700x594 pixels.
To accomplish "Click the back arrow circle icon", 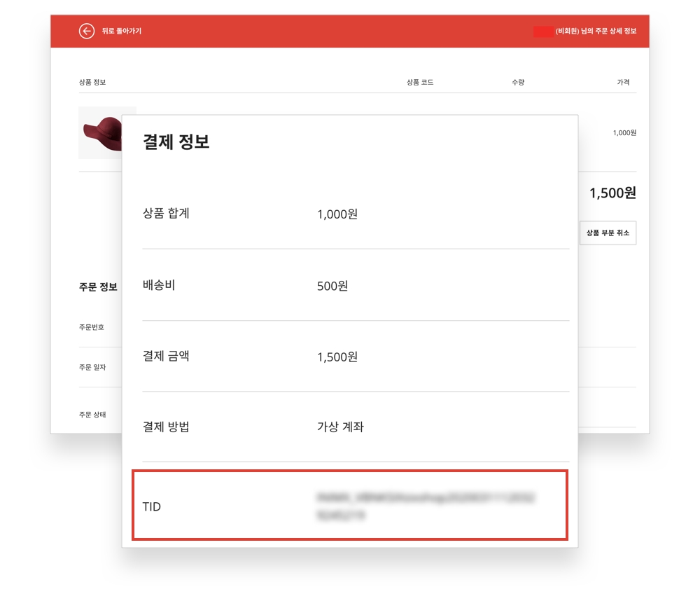I will pyautogui.click(x=87, y=31).
